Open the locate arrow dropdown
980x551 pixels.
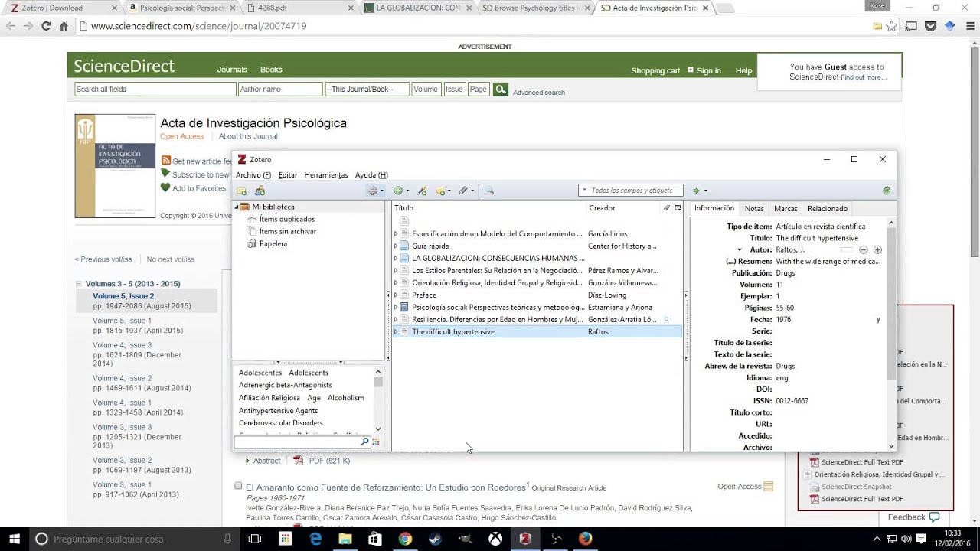pos(705,191)
